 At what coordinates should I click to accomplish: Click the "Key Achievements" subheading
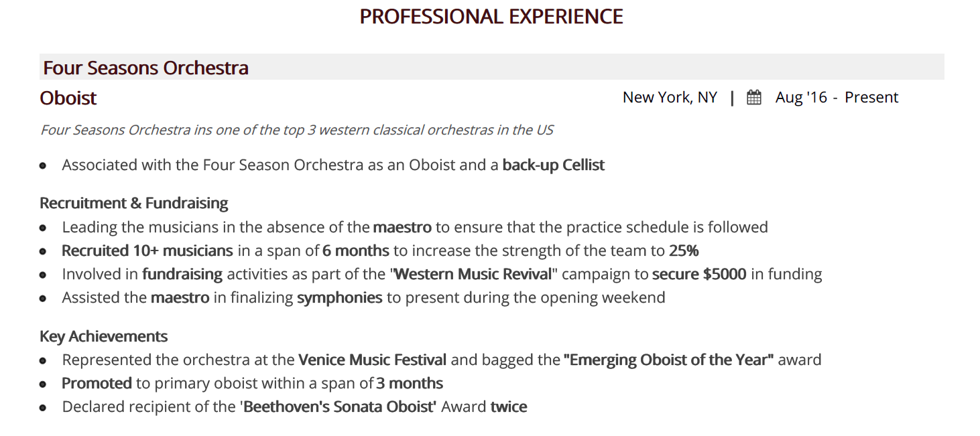[104, 336]
